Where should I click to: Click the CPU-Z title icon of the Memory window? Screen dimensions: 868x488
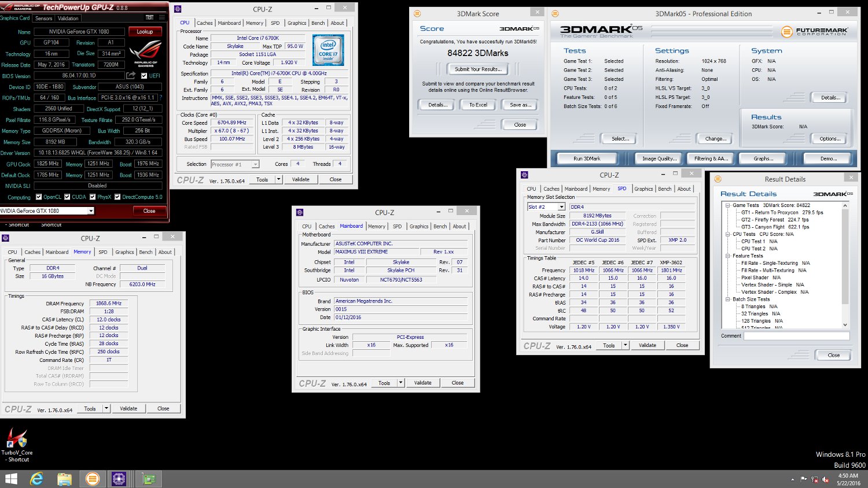click(x=5, y=238)
